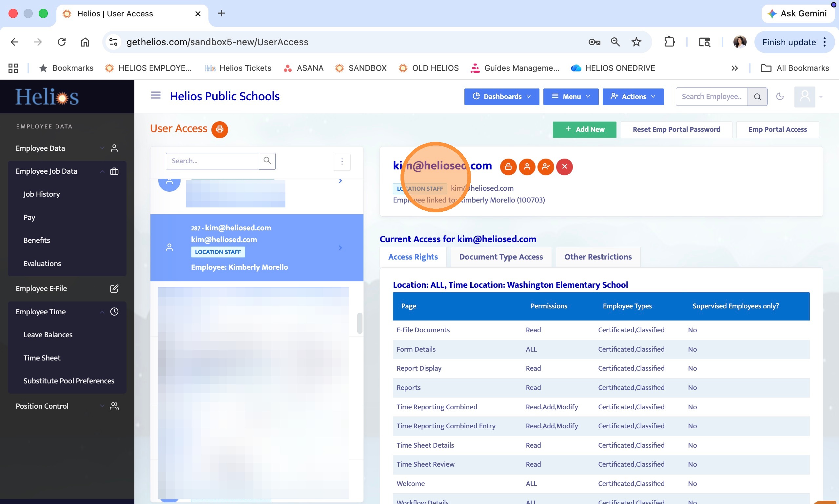The height and width of the screenshot is (504, 839).
Task: Collapse the Employee Job Data section
Action: pos(67,171)
